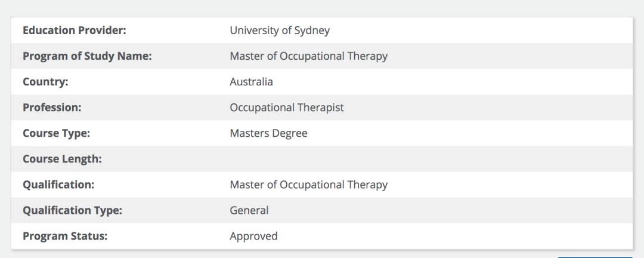Select the 'Masters Degree' value text

click(x=268, y=133)
